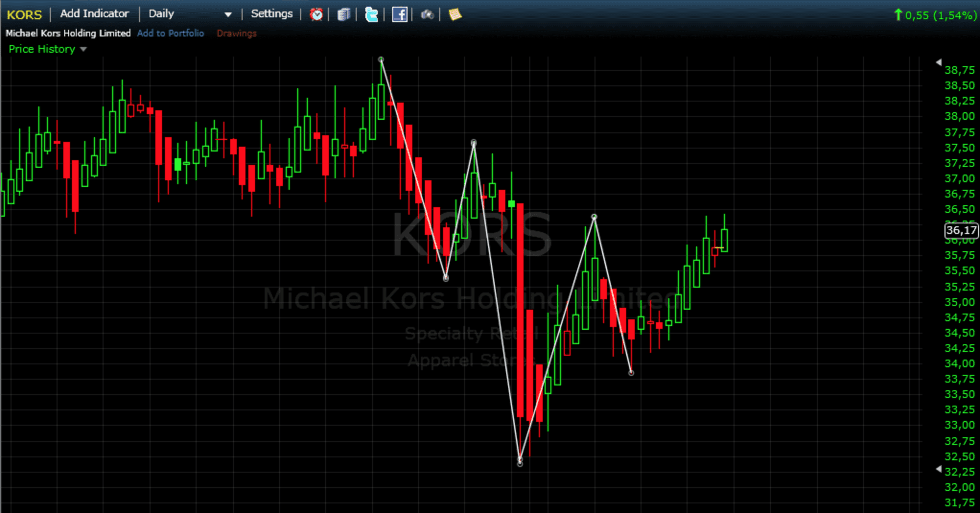Click the 33,00 price axis label
This screenshot has width=980, height=513.
(959, 425)
